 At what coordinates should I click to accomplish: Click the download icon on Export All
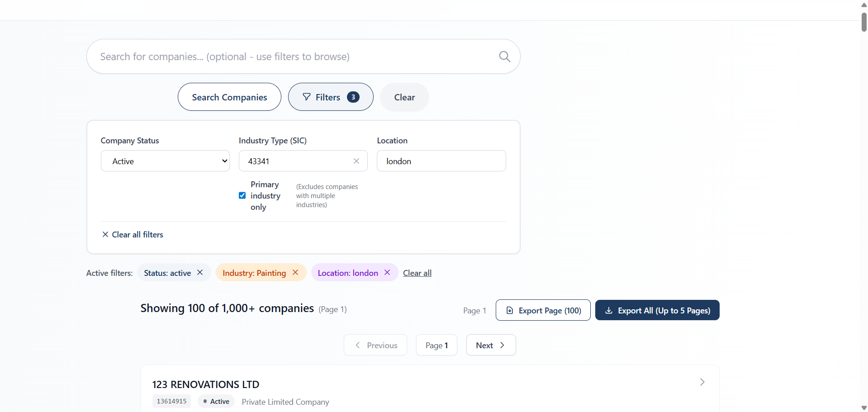point(609,310)
